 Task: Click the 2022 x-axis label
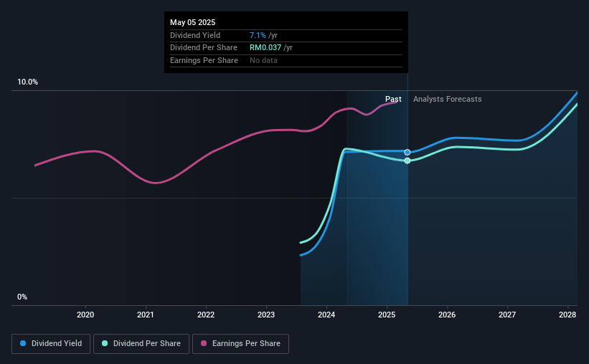(206, 315)
